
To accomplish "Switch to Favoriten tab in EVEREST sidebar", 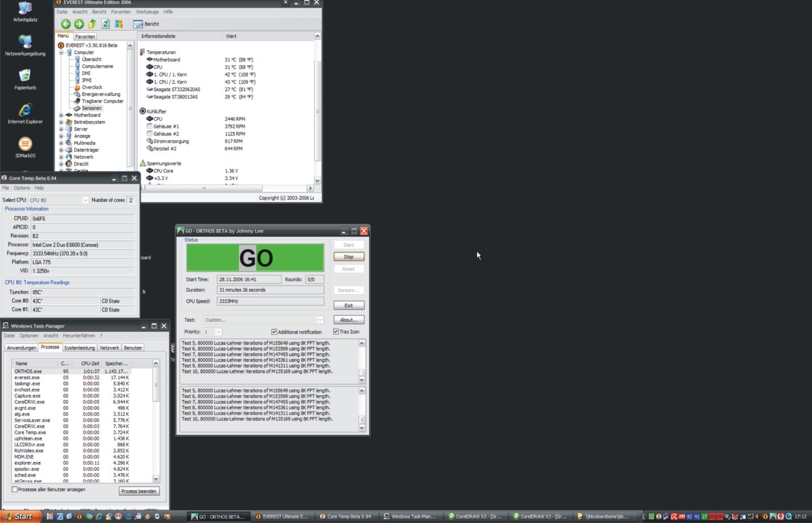I will pyautogui.click(x=85, y=37).
